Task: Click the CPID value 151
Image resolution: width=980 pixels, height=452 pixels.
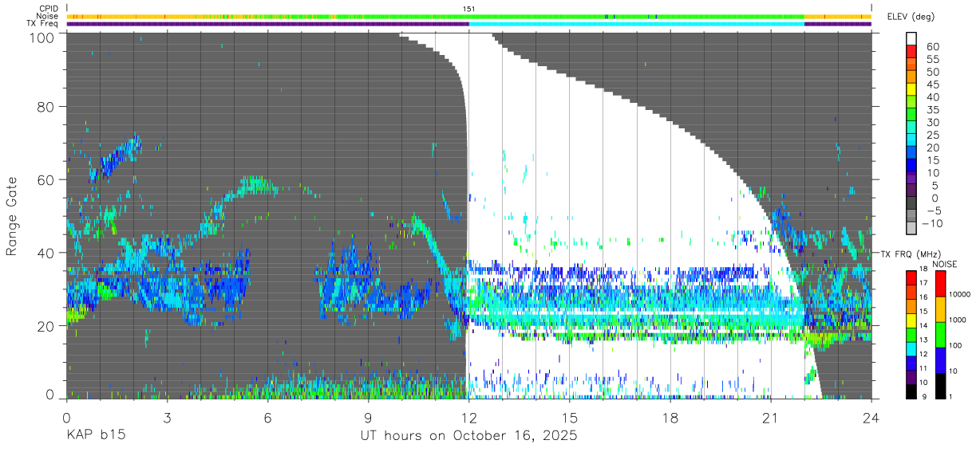Action: click(469, 9)
